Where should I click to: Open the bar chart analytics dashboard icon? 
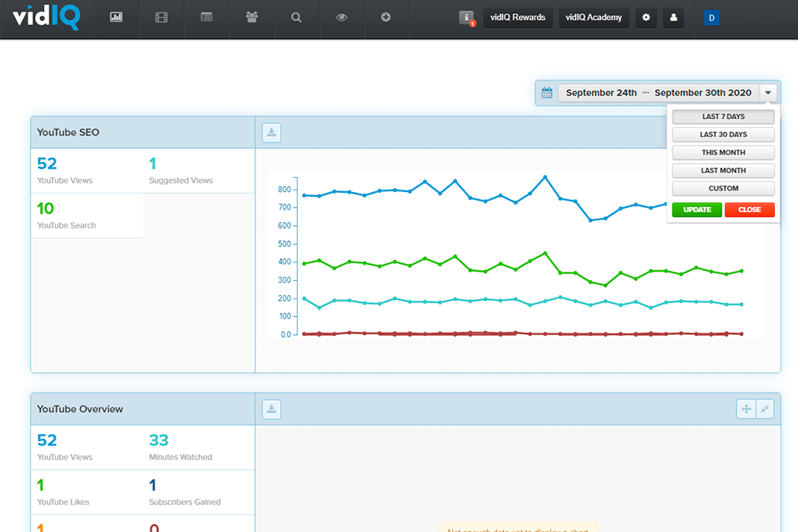pos(116,17)
